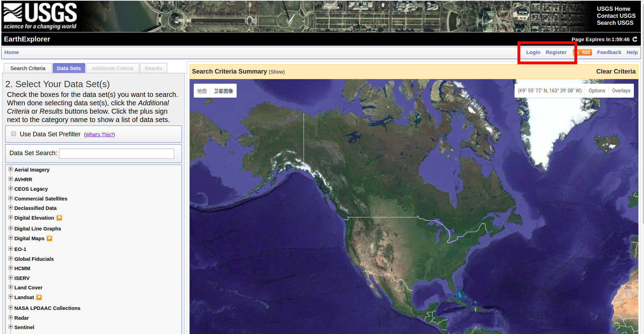Open the RSS feed icon

(x=582, y=52)
